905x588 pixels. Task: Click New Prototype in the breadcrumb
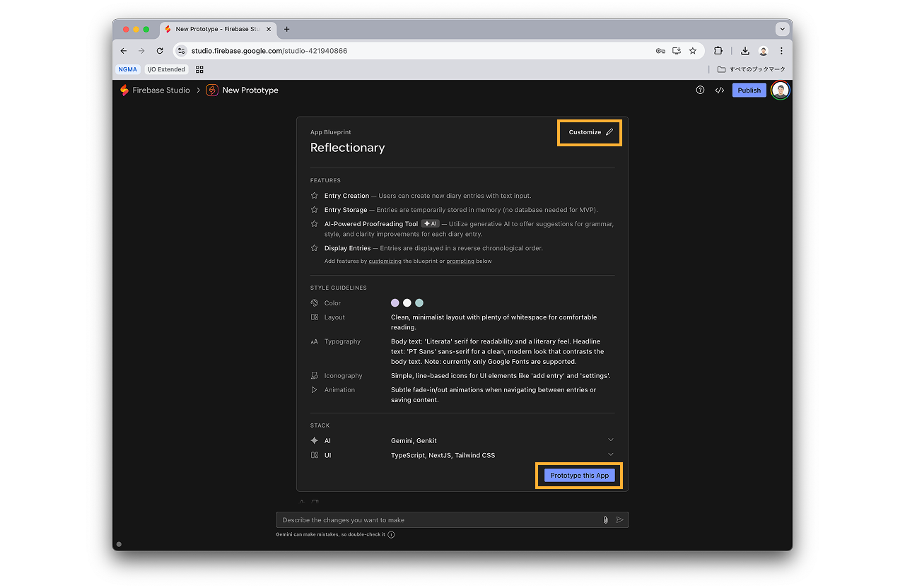coord(250,90)
